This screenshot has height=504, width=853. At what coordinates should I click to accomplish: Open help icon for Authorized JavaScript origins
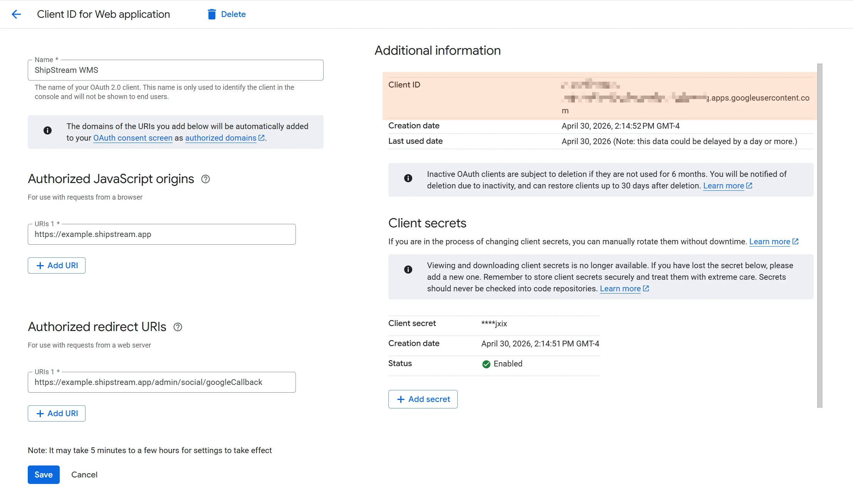(206, 179)
